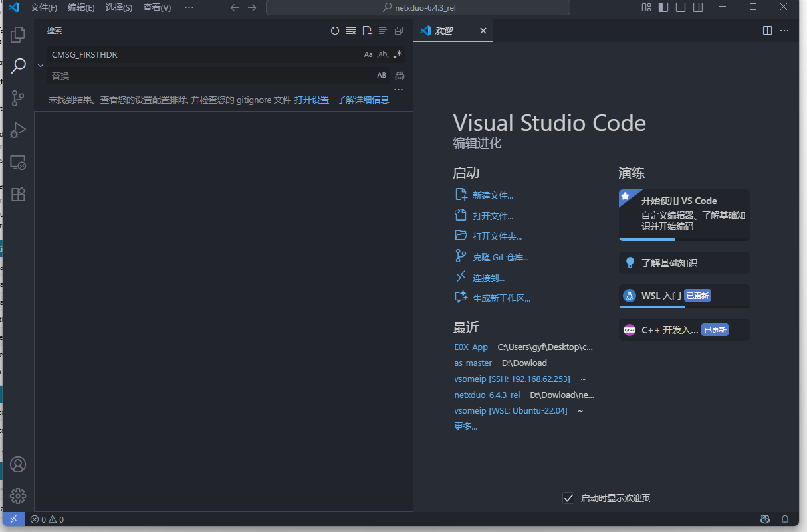Open the Remote Explorer view

(18, 163)
